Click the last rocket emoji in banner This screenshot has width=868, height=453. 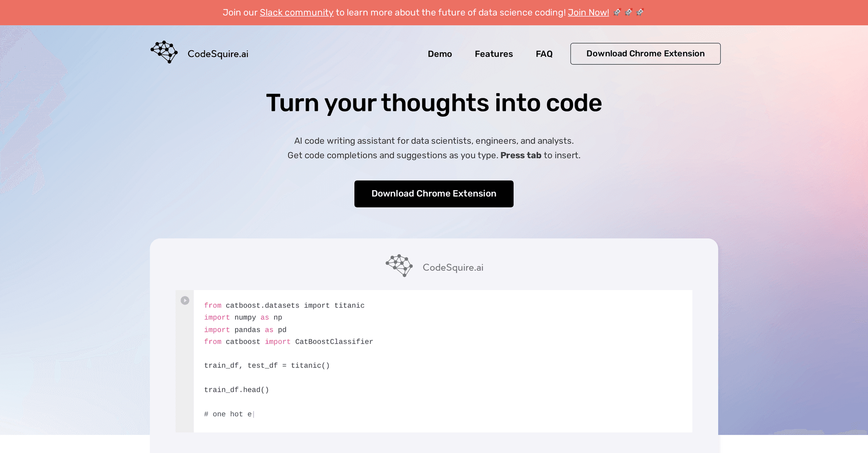(x=640, y=12)
